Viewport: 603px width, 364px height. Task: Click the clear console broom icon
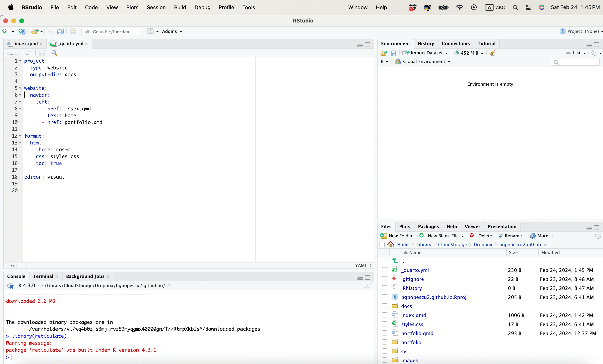pos(368,286)
